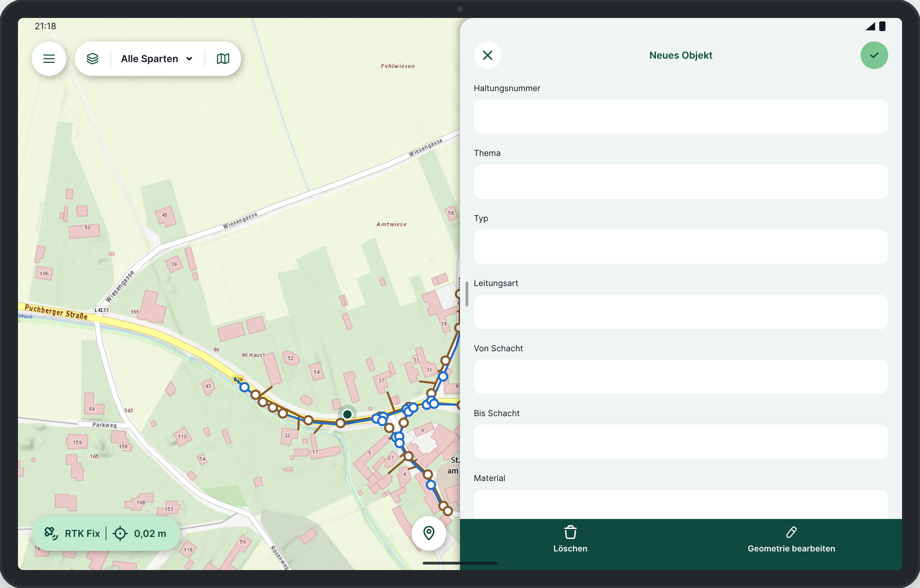920x588 pixels.
Task: Select the dark green current position marker
Action: 347,414
